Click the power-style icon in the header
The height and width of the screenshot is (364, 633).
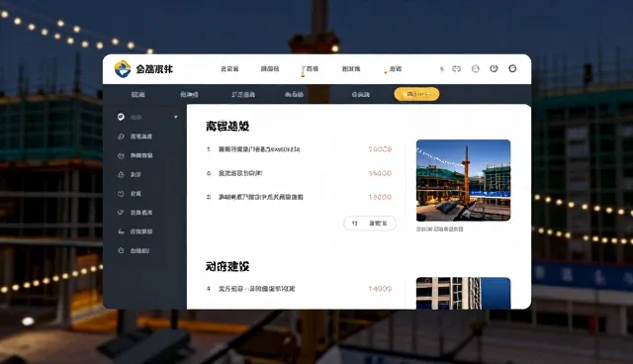click(494, 68)
